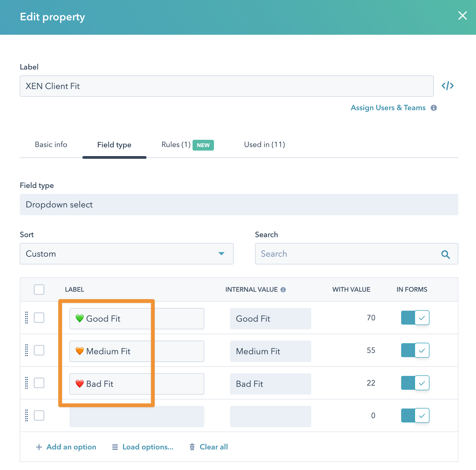This screenshot has width=476, height=470.
Task: Click the search magnifier icon
Action: (x=445, y=254)
